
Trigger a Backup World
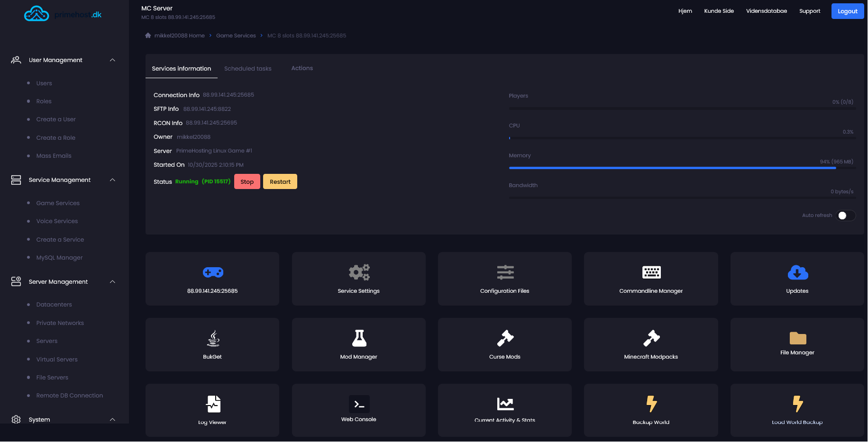click(x=651, y=410)
